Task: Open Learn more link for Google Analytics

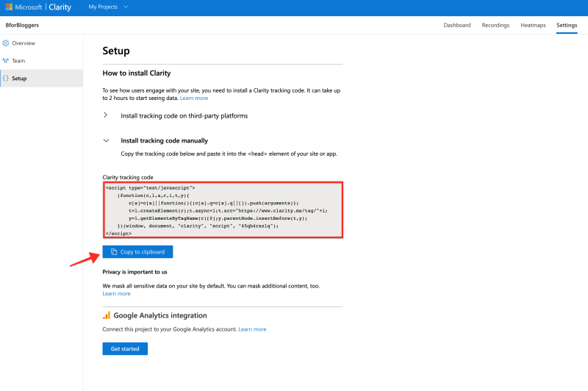Action: [252, 329]
